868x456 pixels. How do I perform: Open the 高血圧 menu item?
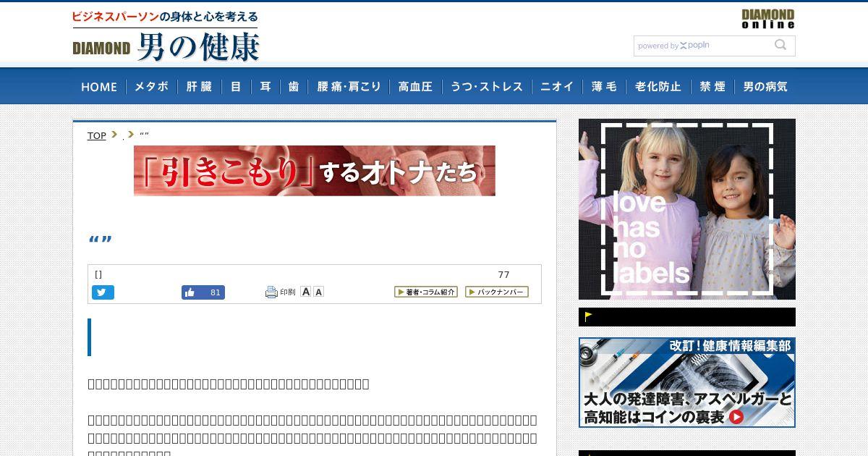click(415, 86)
